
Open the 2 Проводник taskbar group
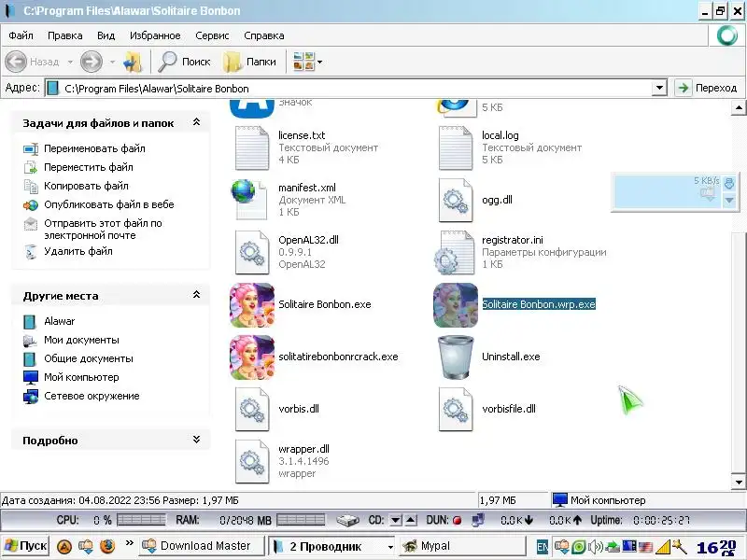pyautogui.click(x=332, y=546)
